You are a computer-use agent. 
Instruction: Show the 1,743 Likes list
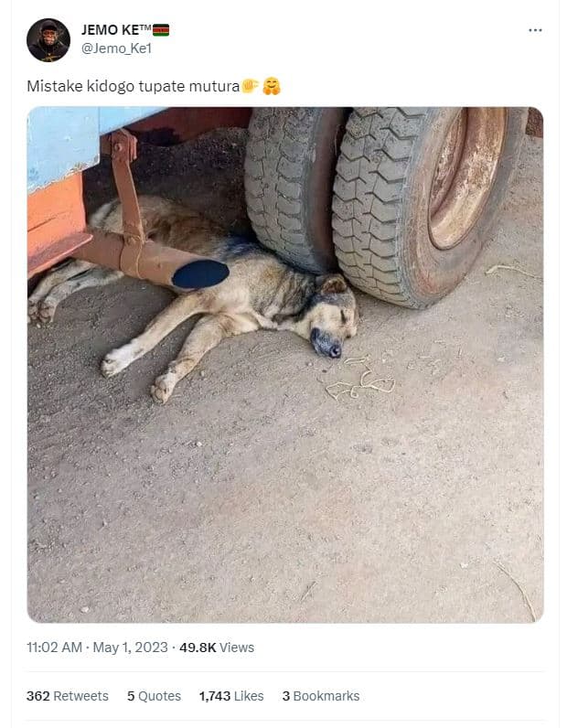click(231, 696)
